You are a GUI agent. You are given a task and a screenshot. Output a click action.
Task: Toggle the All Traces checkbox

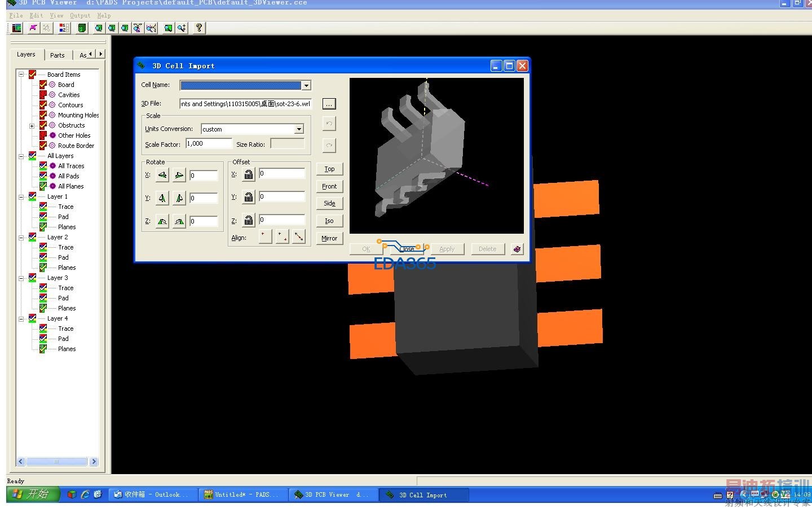tap(43, 166)
